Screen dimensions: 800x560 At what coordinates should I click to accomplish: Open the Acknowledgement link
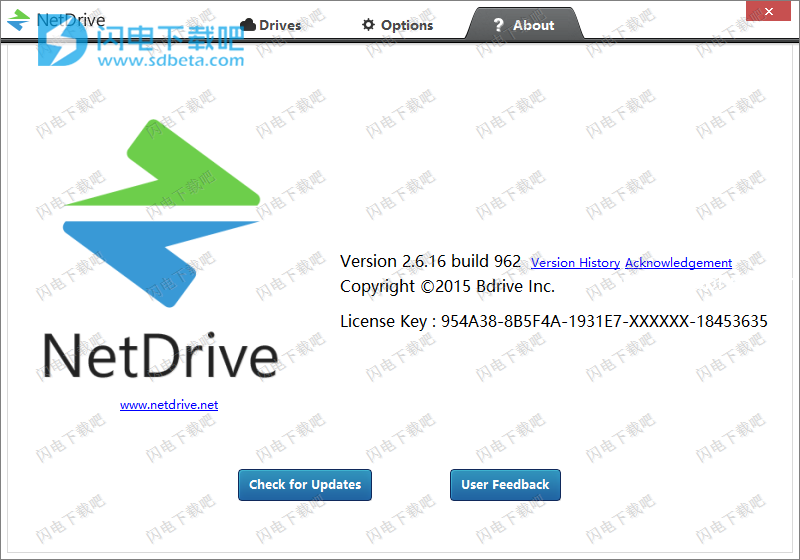click(x=678, y=263)
